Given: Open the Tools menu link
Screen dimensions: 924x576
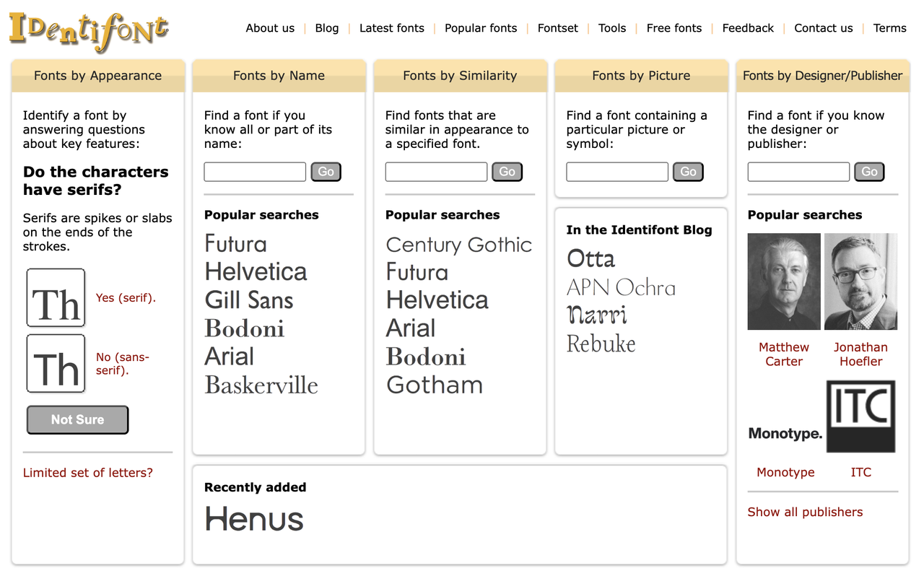Looking at the screenshot, I should tap(612, 28).
